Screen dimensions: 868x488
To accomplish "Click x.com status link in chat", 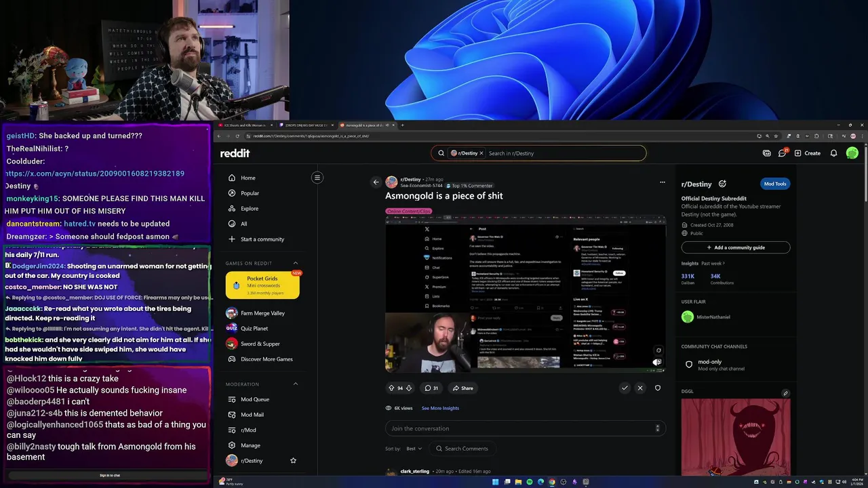I will point(96,174).
